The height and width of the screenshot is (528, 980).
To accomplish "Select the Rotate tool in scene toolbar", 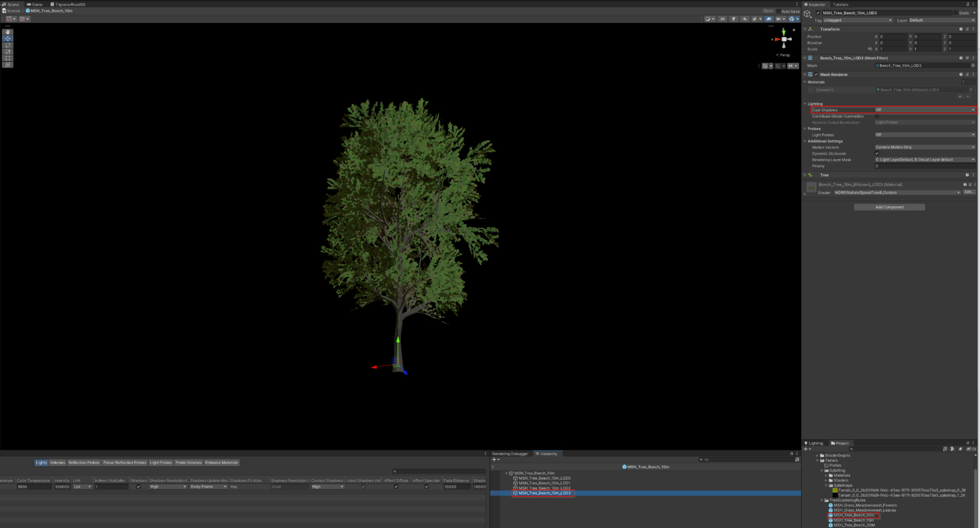I will point(8,45).
